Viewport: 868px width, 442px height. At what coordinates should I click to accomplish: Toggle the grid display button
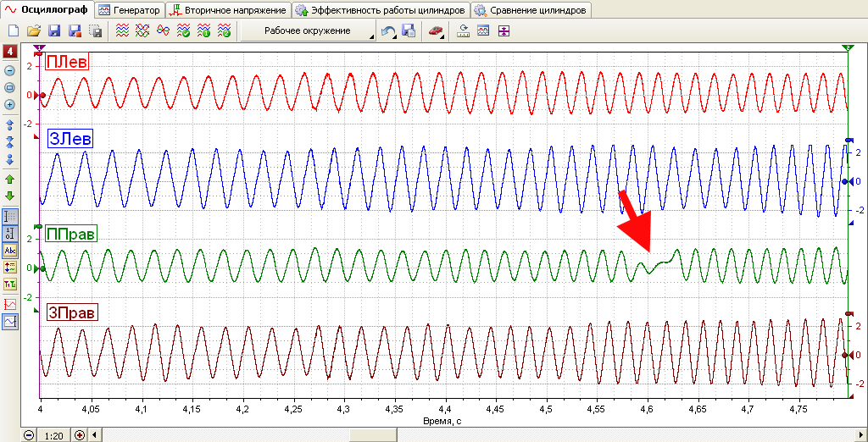pos(10,216)
